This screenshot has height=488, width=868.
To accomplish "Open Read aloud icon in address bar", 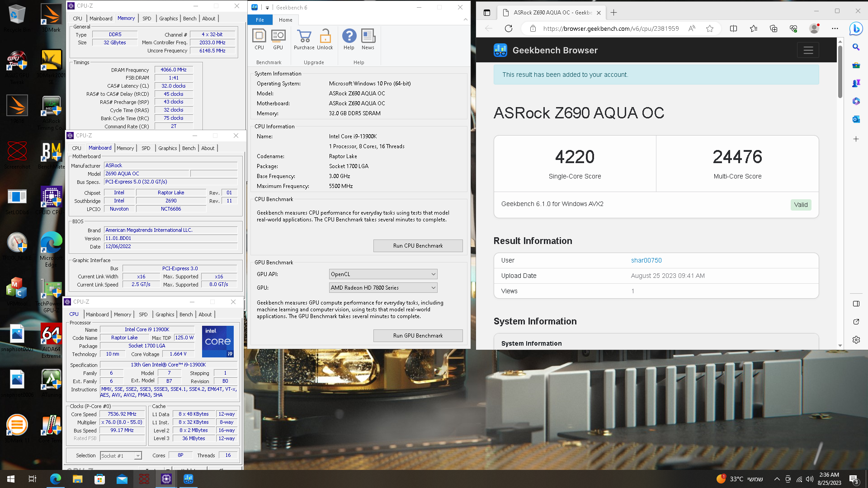I will click(692, 28).
